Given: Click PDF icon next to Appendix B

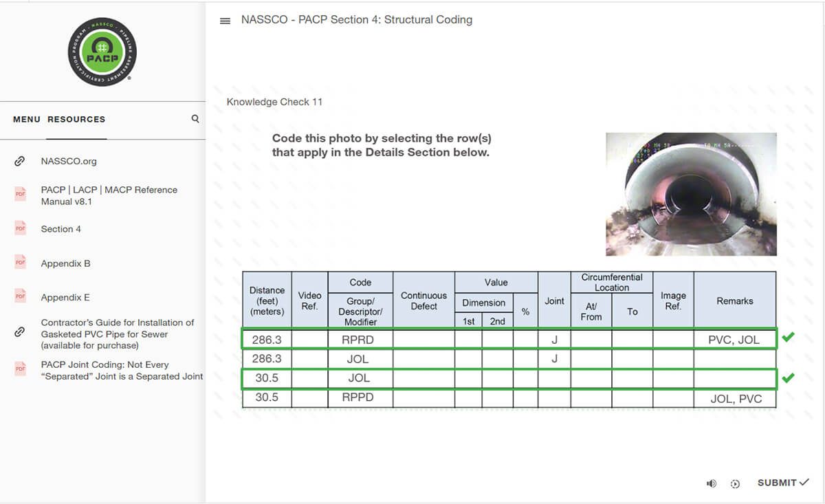Looking at the screenshot, I should tap(20, 263).
